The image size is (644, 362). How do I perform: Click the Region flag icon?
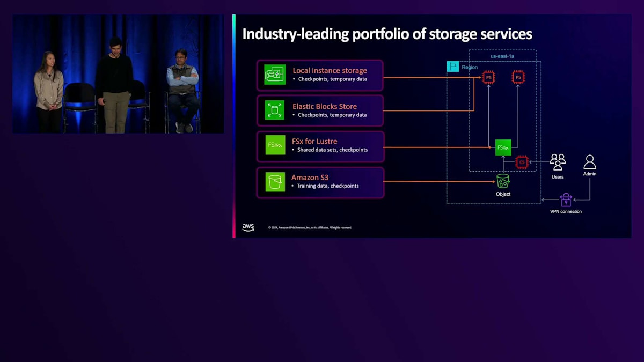click(x=453, y=67)
